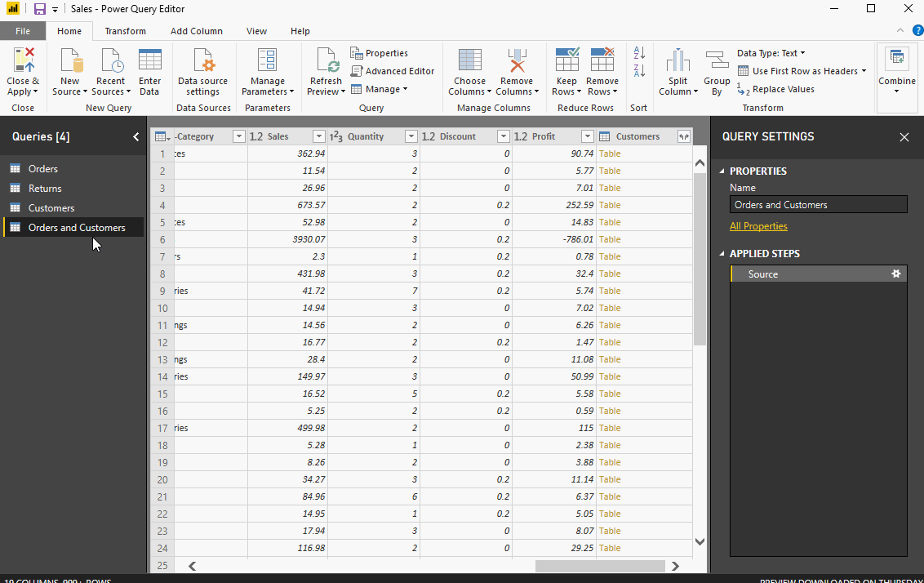
Task: Open the All Properties link
Action: pos(758,226)
